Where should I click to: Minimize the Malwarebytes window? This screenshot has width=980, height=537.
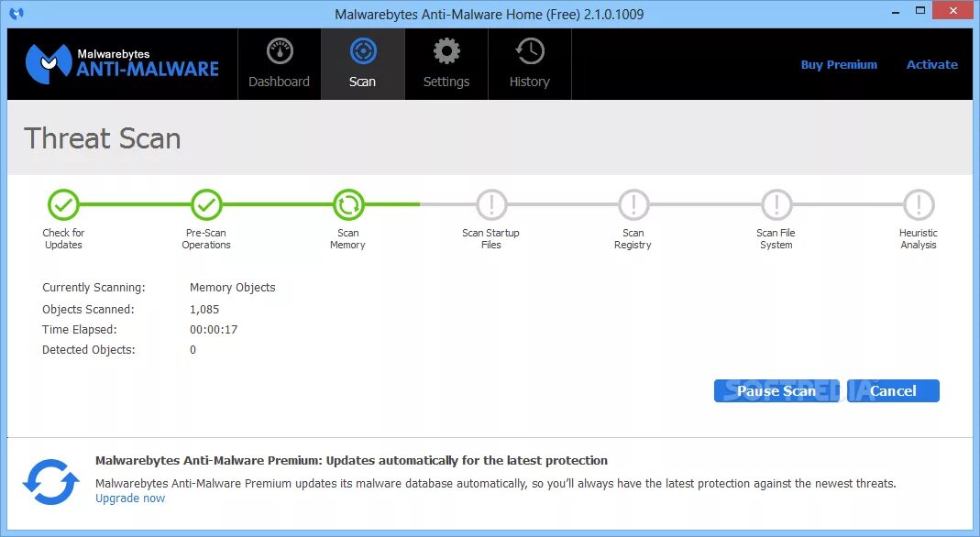896,11
